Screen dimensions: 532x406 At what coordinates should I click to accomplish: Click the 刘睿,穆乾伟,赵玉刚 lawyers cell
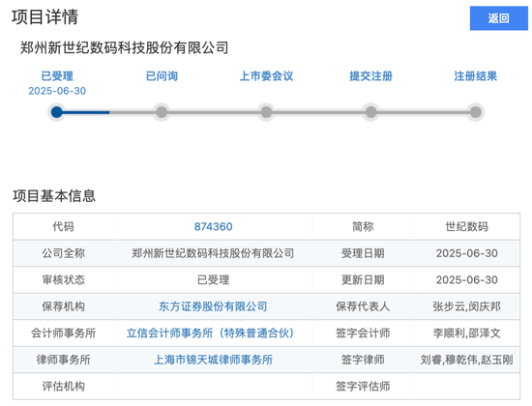click(x=467, y=360)
